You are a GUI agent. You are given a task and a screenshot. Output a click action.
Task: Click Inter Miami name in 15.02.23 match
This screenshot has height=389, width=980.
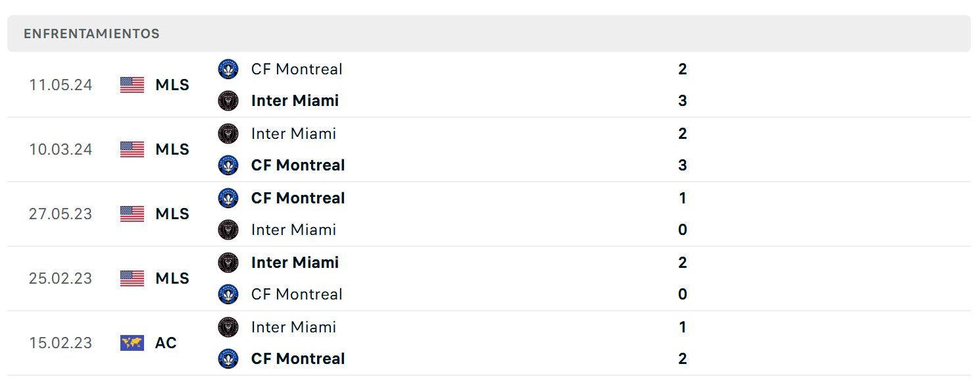coord(293,327)
